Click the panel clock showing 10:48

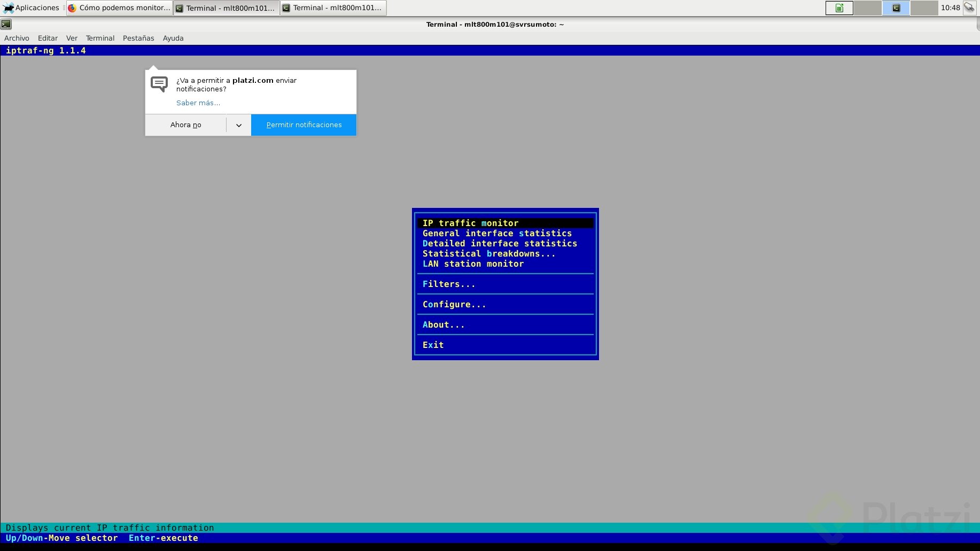(x=951, y=8)
